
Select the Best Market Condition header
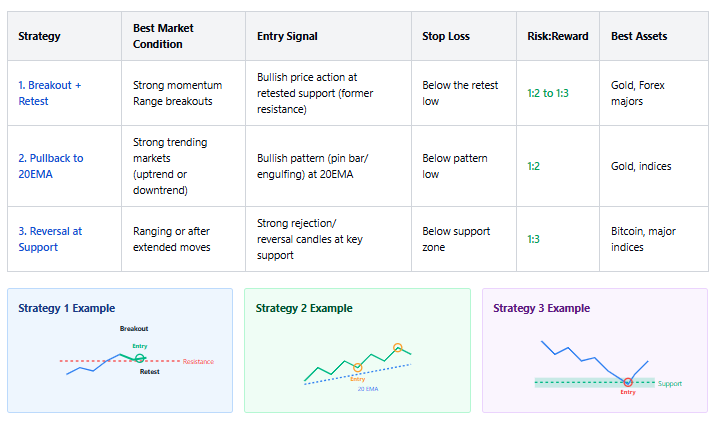tap(163, 36)
